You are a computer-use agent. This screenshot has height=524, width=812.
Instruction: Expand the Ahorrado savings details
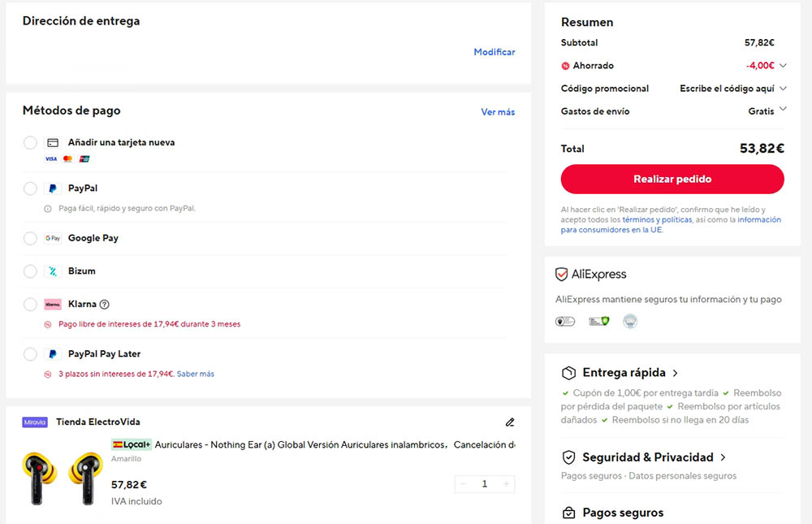(x=783, y=65)
